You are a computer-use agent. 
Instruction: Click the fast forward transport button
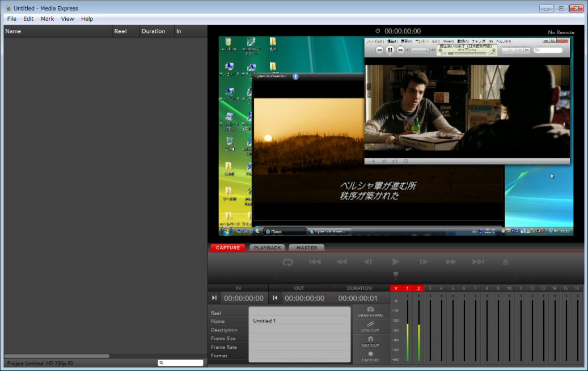(451, 262)
